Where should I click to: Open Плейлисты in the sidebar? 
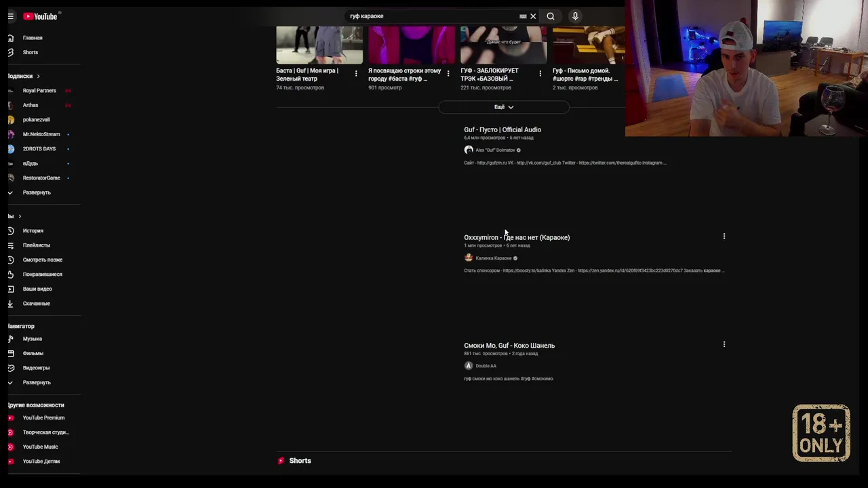coord(36,245)
